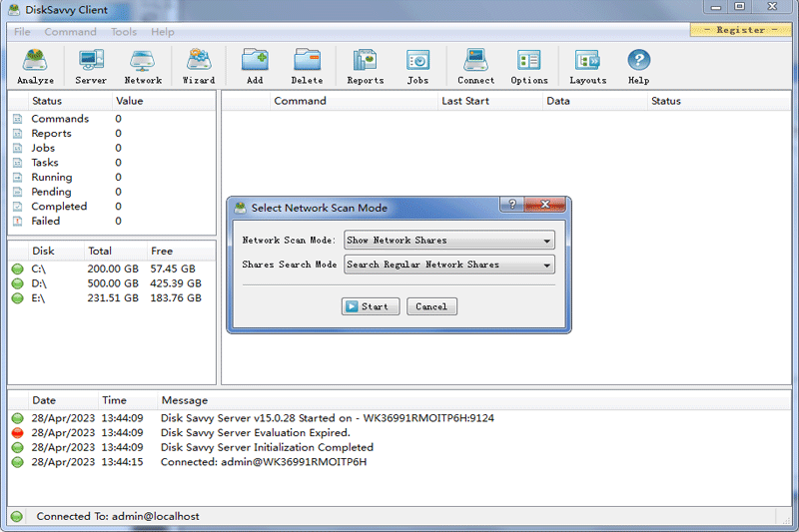
Task: Launch the Wizard tool
Action: 199,66
